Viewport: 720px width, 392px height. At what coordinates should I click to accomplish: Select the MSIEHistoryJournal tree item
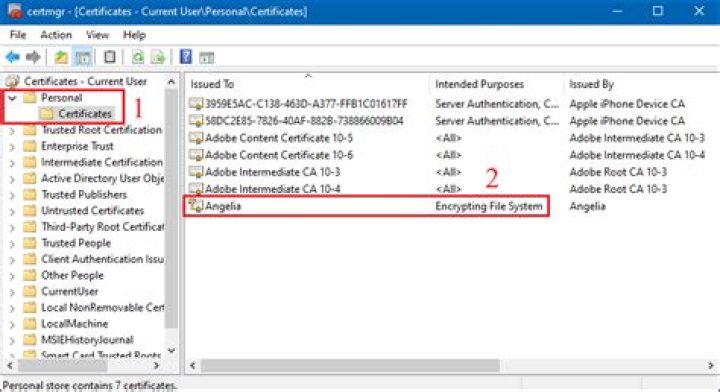87,340
